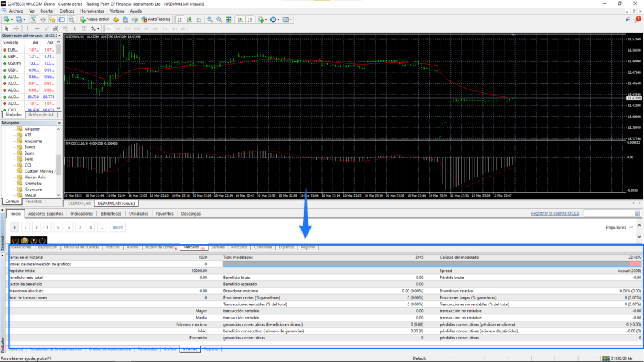Image resolution: width=644 pixels, height=362 pixels.
Task: Click the tile windows icon
Action: pyautogui.click(x=228, y=19)
